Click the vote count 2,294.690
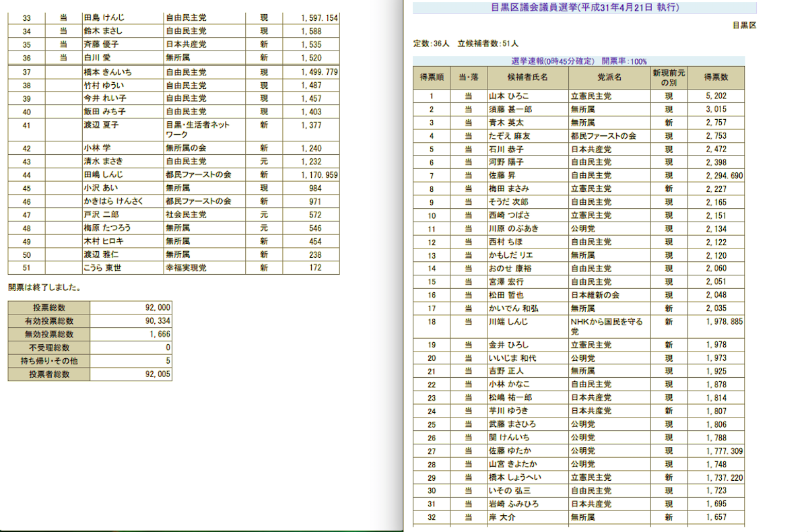This screenshot has width=808, height=532. point(725,175)
